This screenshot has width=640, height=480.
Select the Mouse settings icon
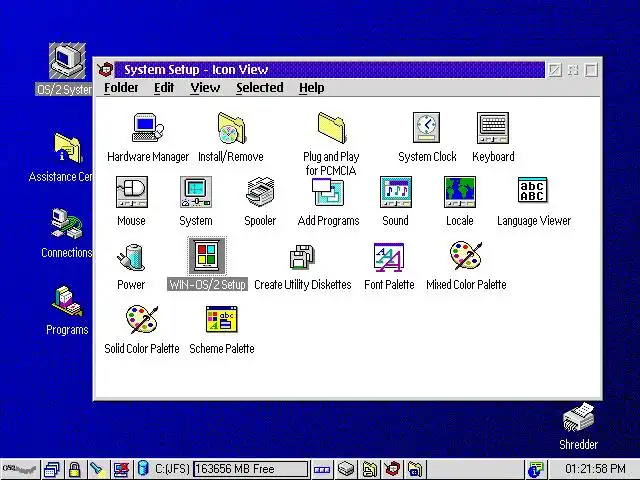pyautogui.click(x=131, y=192)
